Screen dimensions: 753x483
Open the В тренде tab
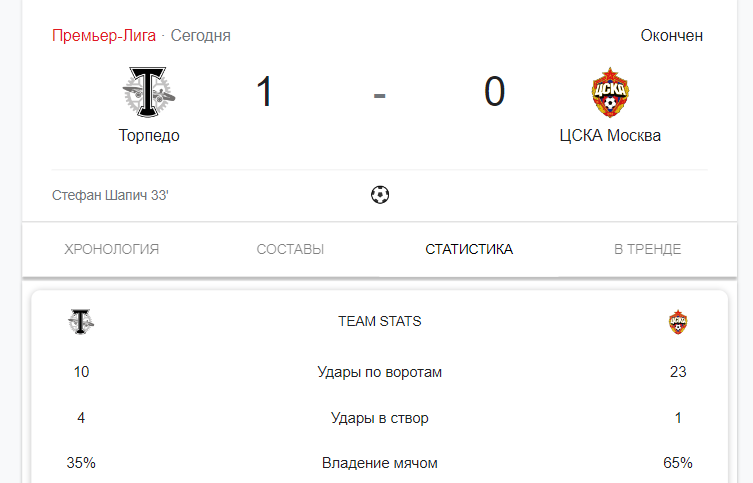click(x=647, y=249)
